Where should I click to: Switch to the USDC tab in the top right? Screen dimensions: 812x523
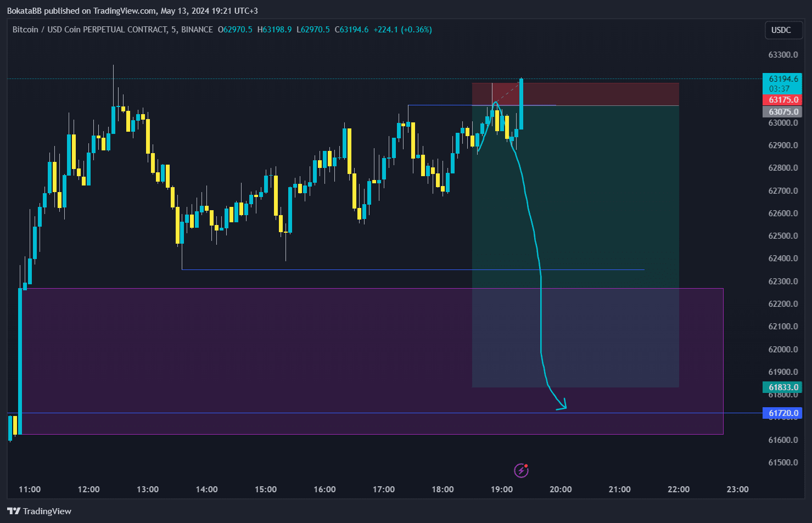click(x=783, y=30)
